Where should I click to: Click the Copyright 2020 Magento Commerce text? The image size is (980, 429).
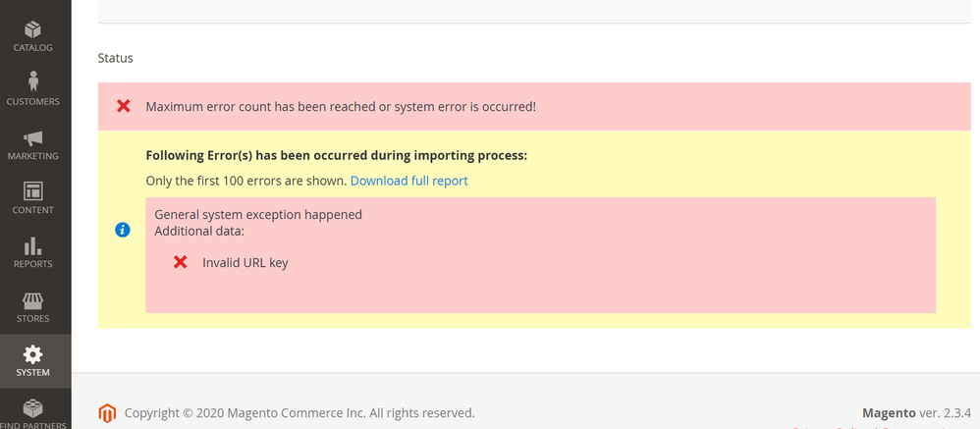(x=299, y=412)
